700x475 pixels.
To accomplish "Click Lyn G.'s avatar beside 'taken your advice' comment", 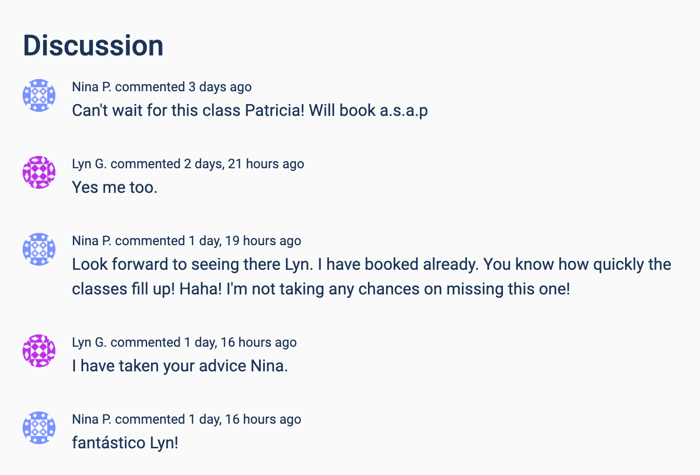I will [39, 350].
